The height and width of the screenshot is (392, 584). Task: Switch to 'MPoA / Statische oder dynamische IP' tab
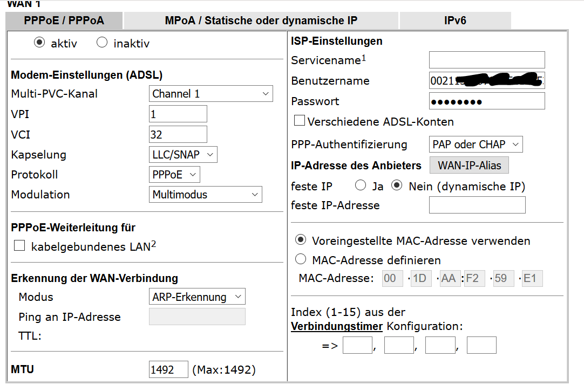[x=261, y=20]
